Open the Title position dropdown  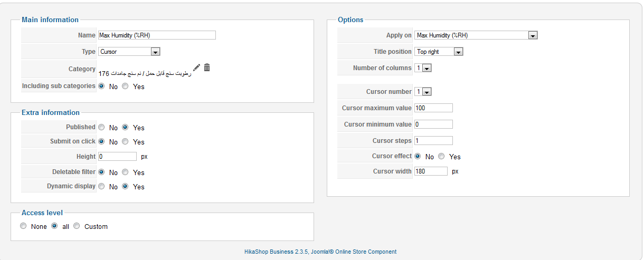(458, 52)
